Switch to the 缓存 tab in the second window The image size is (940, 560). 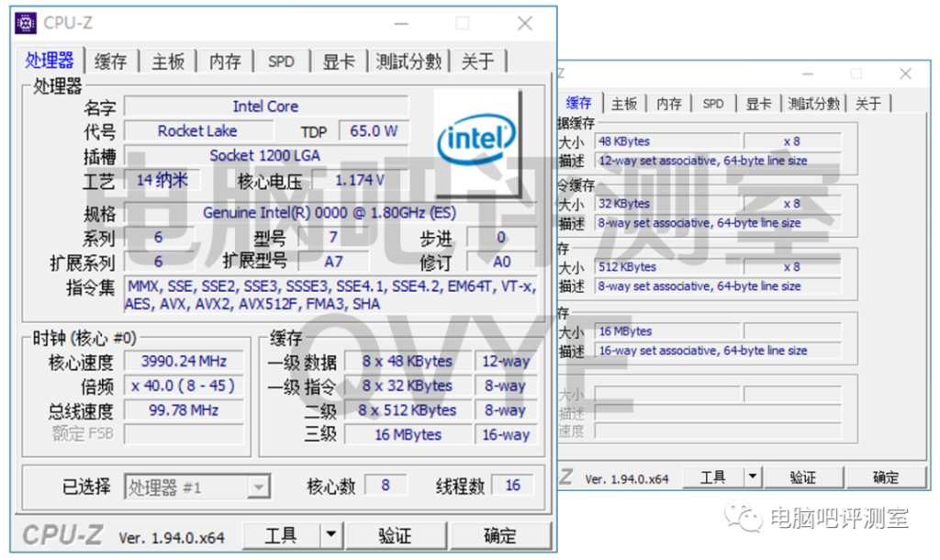coord(578,104)
